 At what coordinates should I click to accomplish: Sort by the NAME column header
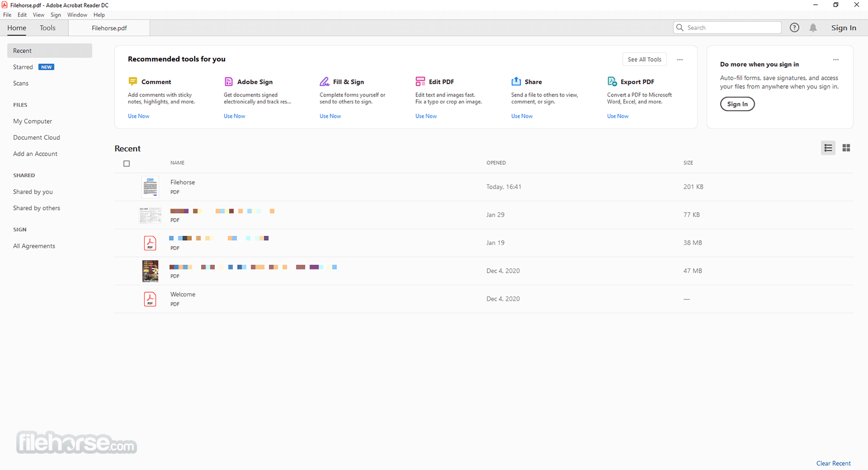[x=177, y=163]
